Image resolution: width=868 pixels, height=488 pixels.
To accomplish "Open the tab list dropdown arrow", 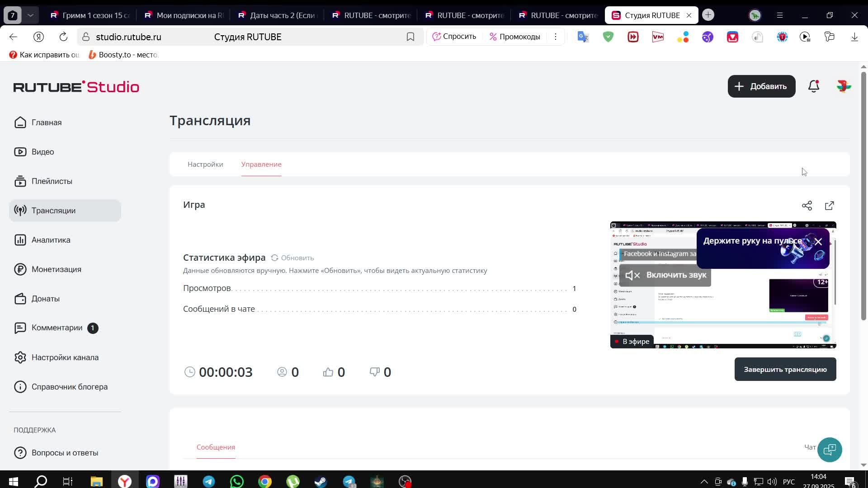I will click(x=30, y=15).
